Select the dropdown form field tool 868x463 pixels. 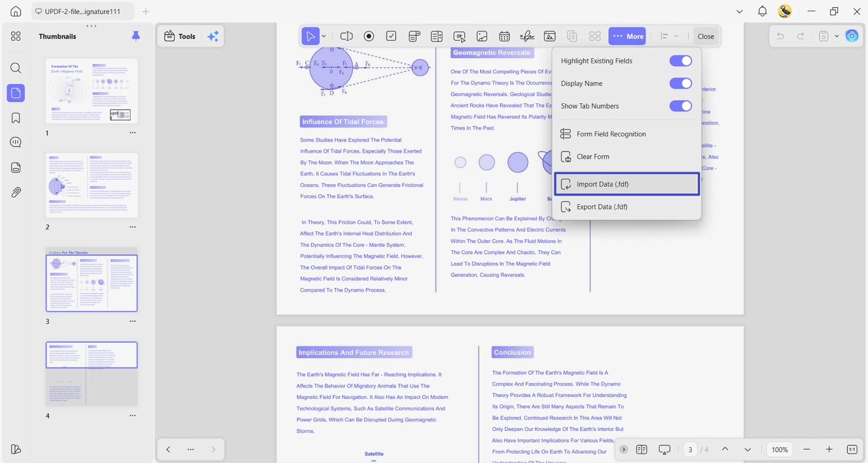tap(414, 36)
